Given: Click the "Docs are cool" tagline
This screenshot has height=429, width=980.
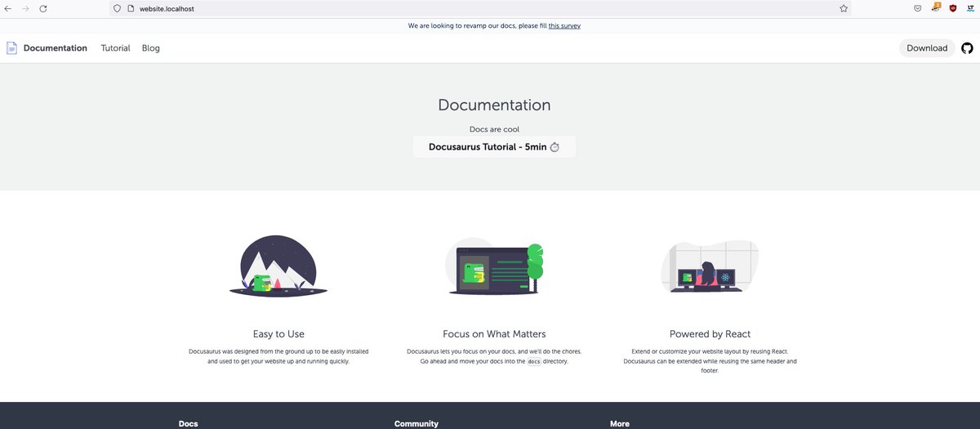Looking at the screenshot, I should (494, 129).
